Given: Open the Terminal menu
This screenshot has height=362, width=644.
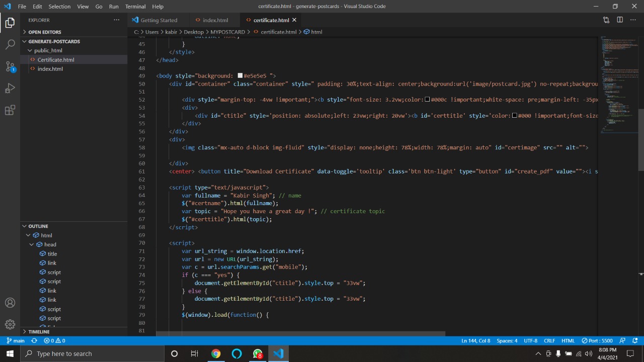Looking at the screenshot, I should (x=135, y=7).
